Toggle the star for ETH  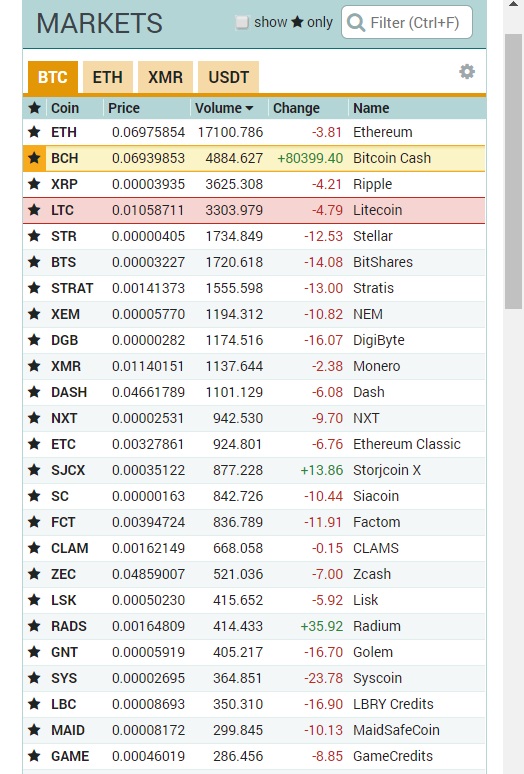tap(34, 132)
